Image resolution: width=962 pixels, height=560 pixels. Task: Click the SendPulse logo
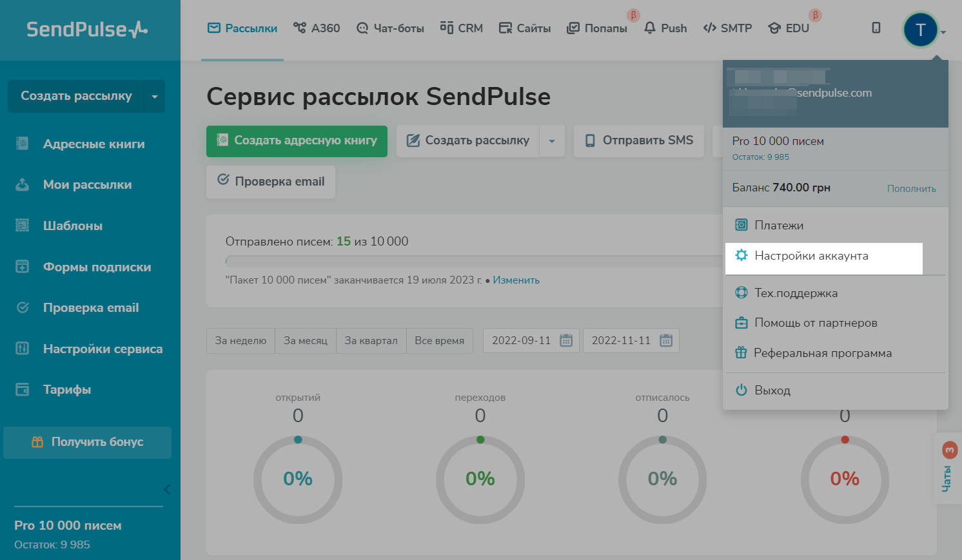click(x=87, y=29)
